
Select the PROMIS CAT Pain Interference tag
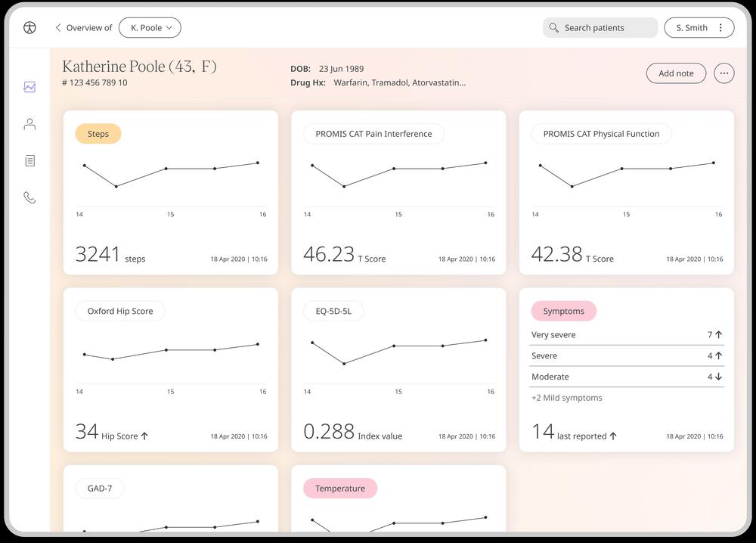click(373, 134)
